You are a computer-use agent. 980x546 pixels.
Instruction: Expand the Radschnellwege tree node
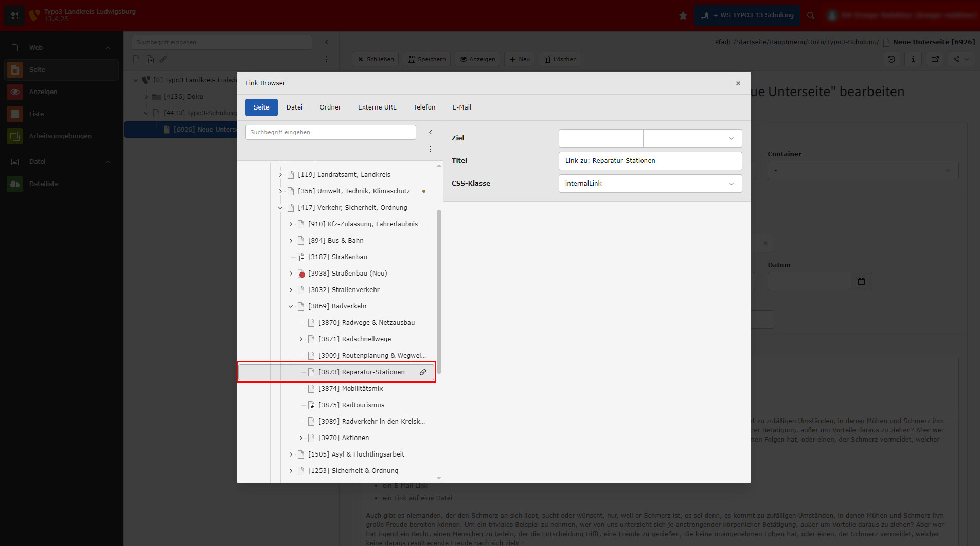[x=301, y=339]
